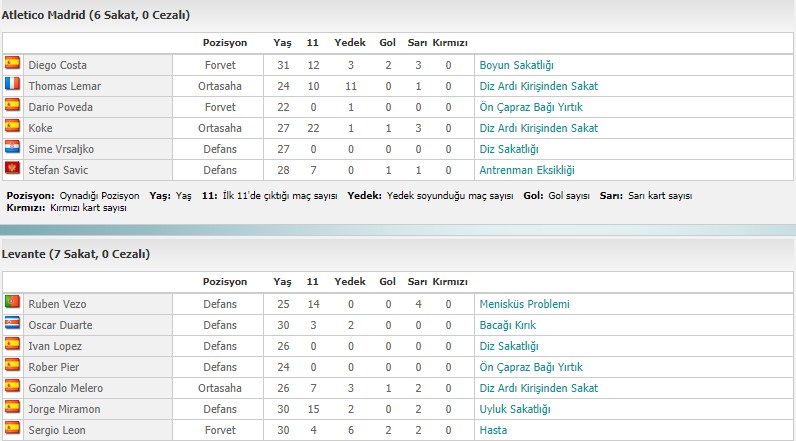Image resolution: width=796 pixels, height=441 pixels.
Task: Click the Costa Rica flag beside Oscar Duarte
Action: tap(12, 323)
